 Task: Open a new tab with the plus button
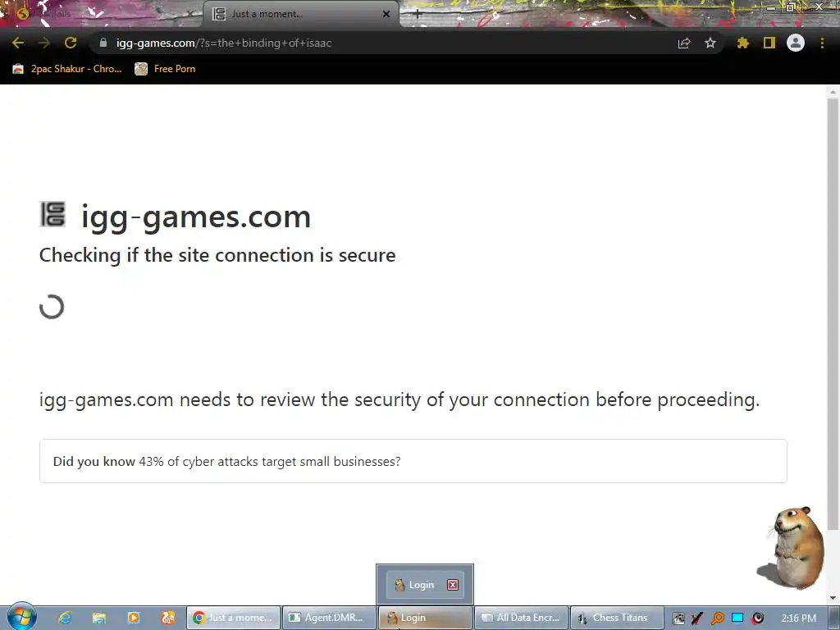coord(418,15)
